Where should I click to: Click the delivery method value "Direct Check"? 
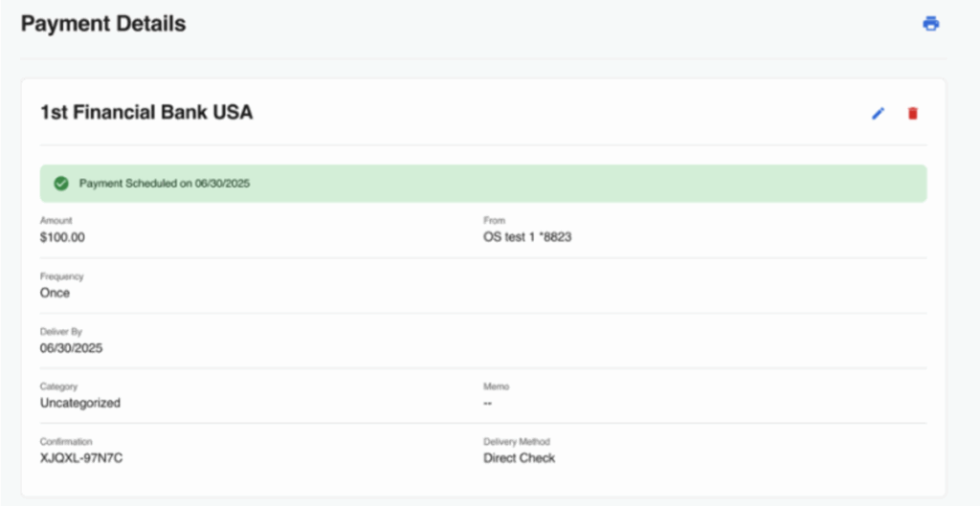[x=519, y=458]
